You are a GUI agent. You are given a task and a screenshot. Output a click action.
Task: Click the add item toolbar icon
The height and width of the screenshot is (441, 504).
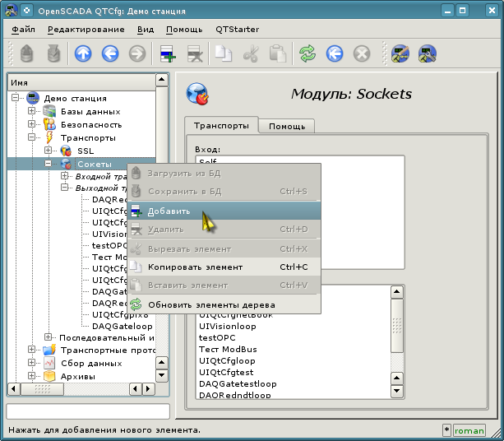pyautogui.click(x=168, y=54)
